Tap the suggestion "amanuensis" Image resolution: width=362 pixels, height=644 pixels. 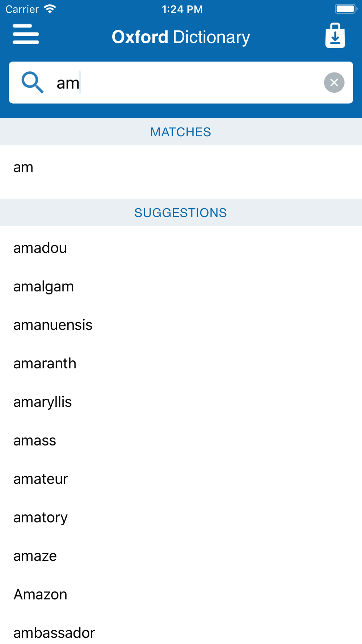(53, 325)
